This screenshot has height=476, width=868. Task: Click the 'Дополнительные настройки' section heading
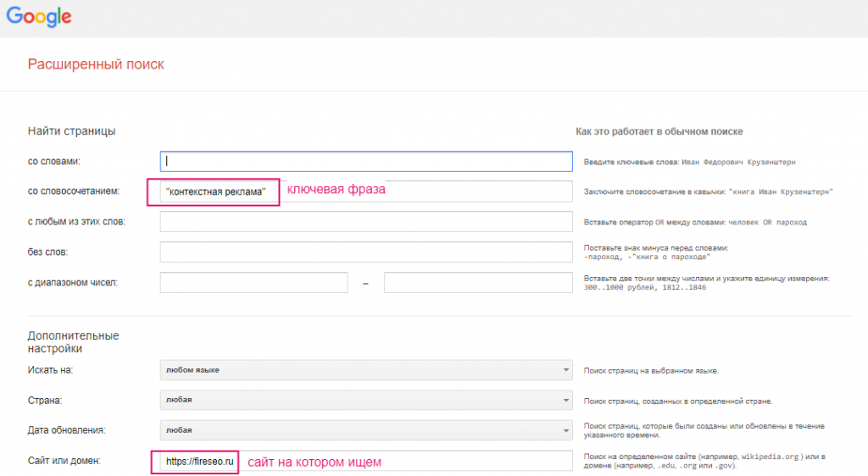click(x=73, y=341)
